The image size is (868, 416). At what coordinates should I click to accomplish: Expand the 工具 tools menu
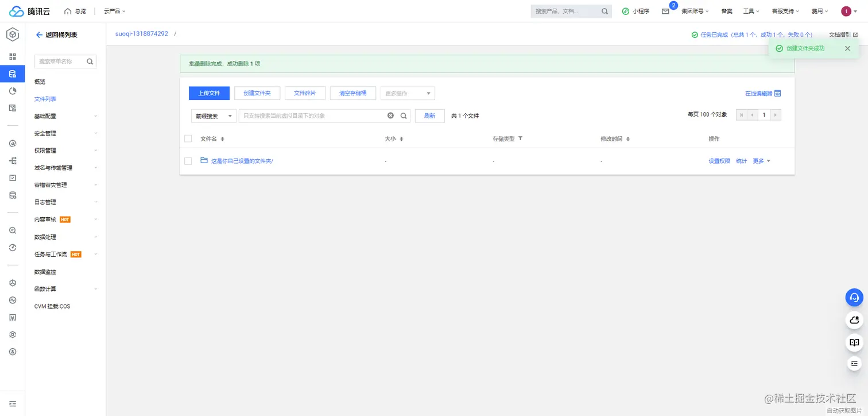coord(751,11)
